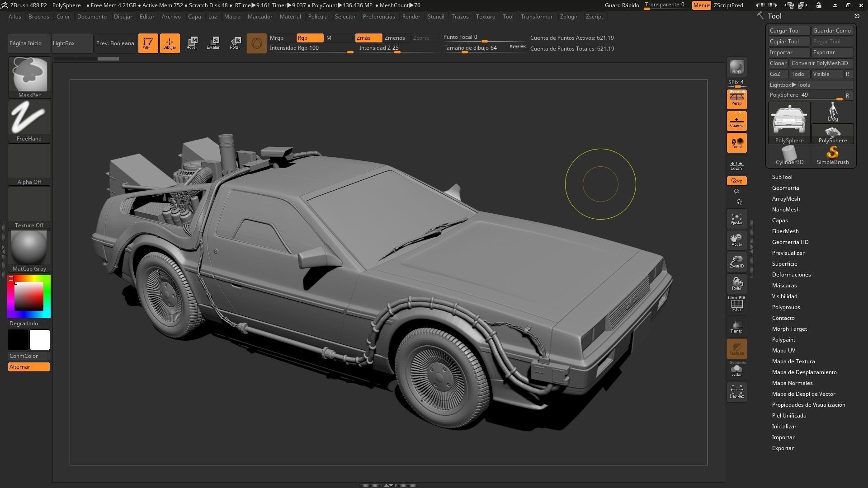The image size is (868, 488).
Task: Click the LocalS symmetry icon
Action: coord(737,166)
